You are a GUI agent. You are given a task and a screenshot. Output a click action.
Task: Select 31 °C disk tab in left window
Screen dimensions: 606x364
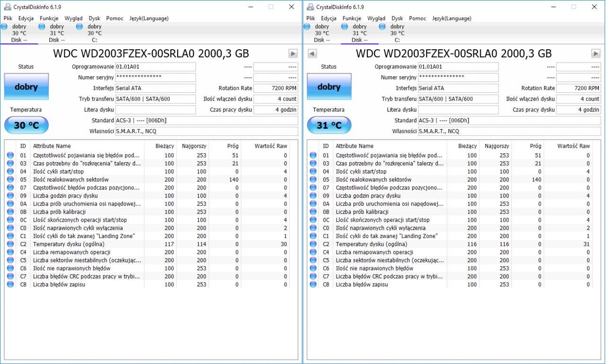click(57, 33)
